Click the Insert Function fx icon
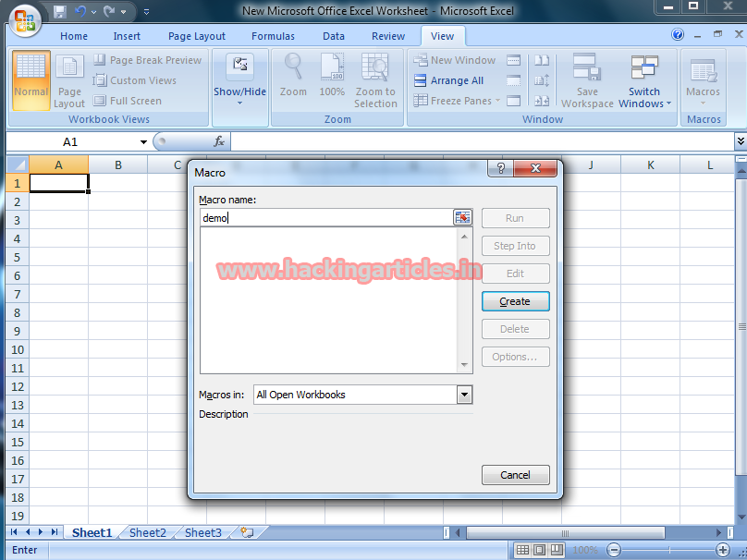Viewport: 747px width, 560px height. click(x=219, y=141)
